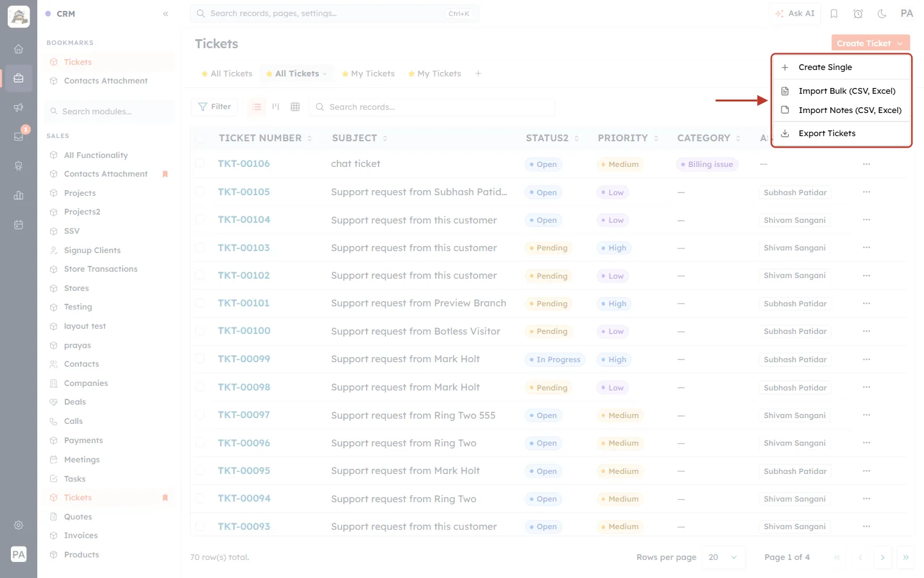The image size is (924, 578).
Task: Choose Import Notes (CSV, Excel)
Action: pos(841,110)
